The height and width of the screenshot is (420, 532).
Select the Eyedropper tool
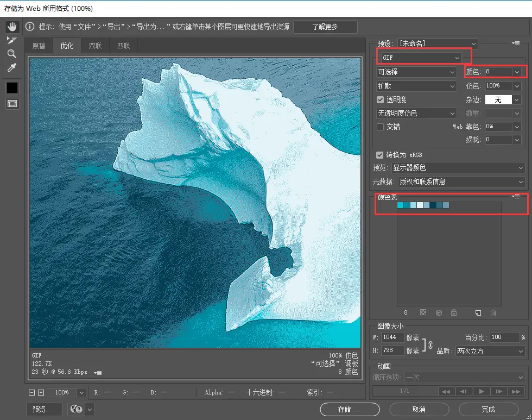pos(12,68)
